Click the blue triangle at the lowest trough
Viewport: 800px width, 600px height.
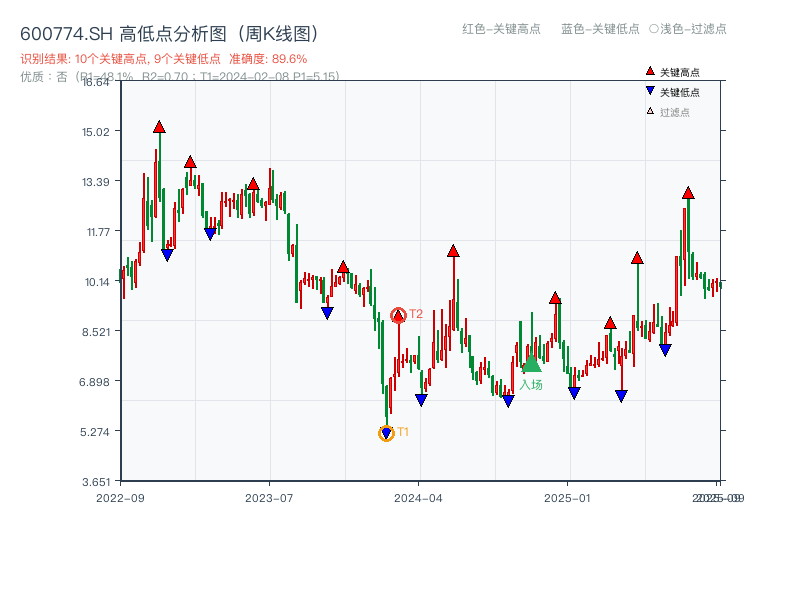[x=386, y=433]
